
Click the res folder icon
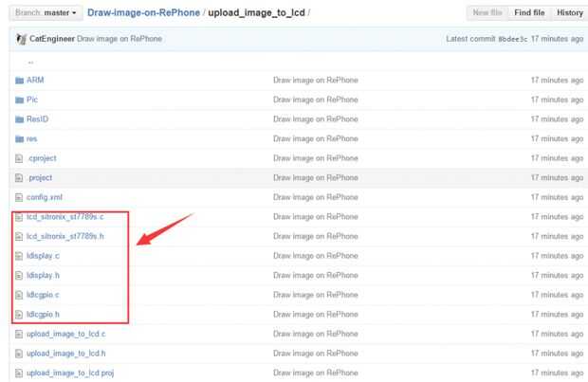pos(20,139)
